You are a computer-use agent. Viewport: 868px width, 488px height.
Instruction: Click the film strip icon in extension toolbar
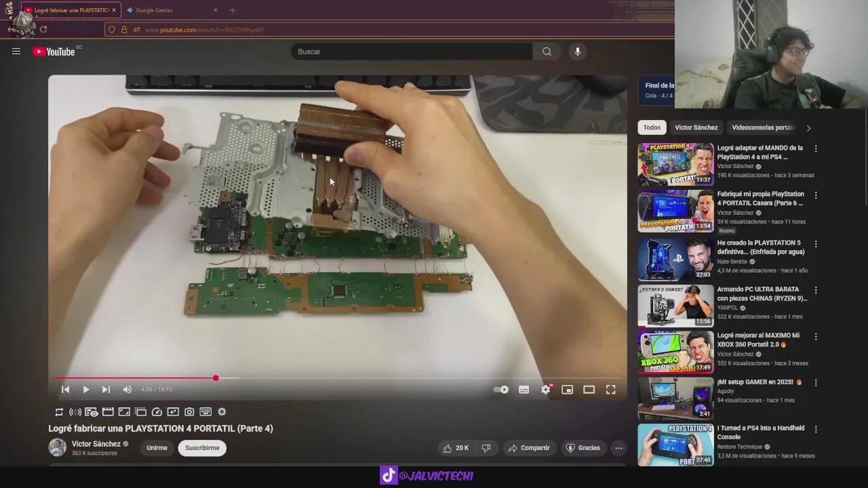coord(140,411)
